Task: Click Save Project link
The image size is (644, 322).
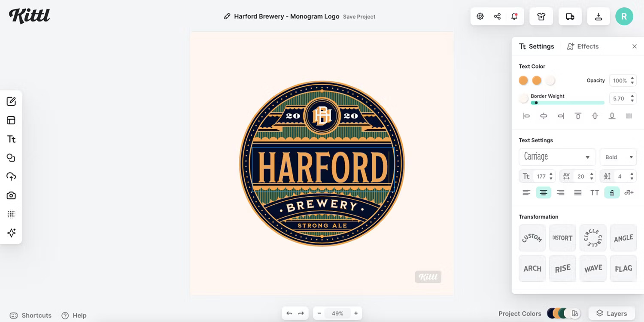Action: (359, 17)
